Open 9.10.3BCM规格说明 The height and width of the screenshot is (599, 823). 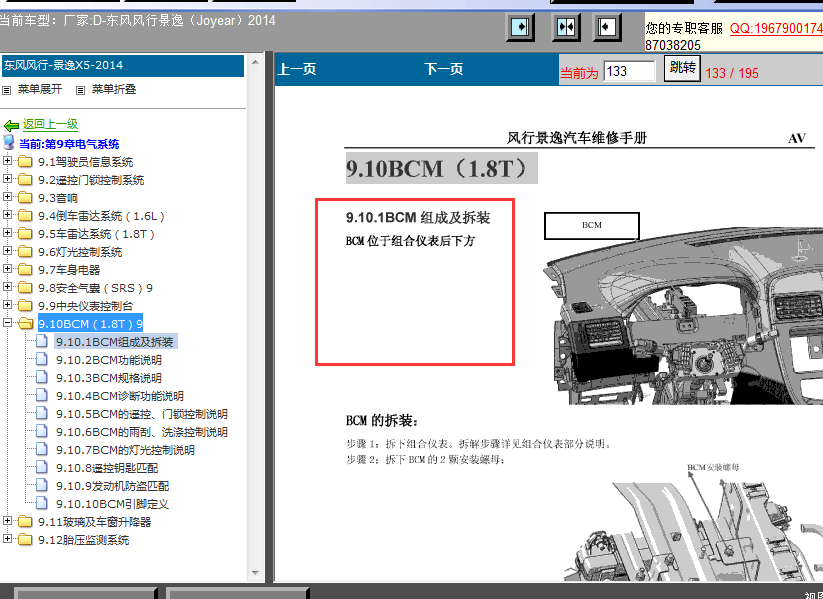[109, 378]
